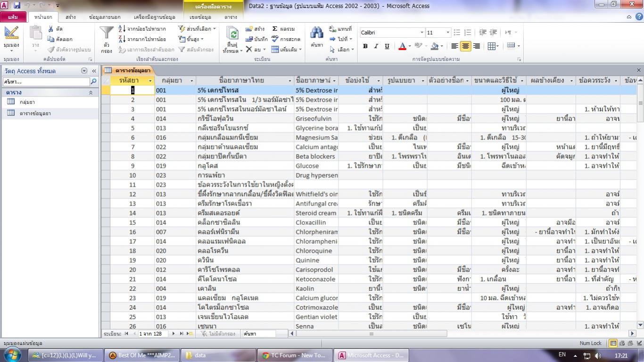
Task: Open gridlines dropdown
Action: pyautogui.click(x=493, y=46)
